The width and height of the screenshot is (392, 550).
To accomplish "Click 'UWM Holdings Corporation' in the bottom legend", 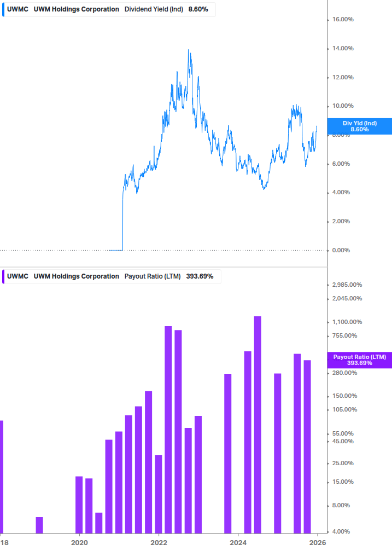I will [x=77, y=276].
